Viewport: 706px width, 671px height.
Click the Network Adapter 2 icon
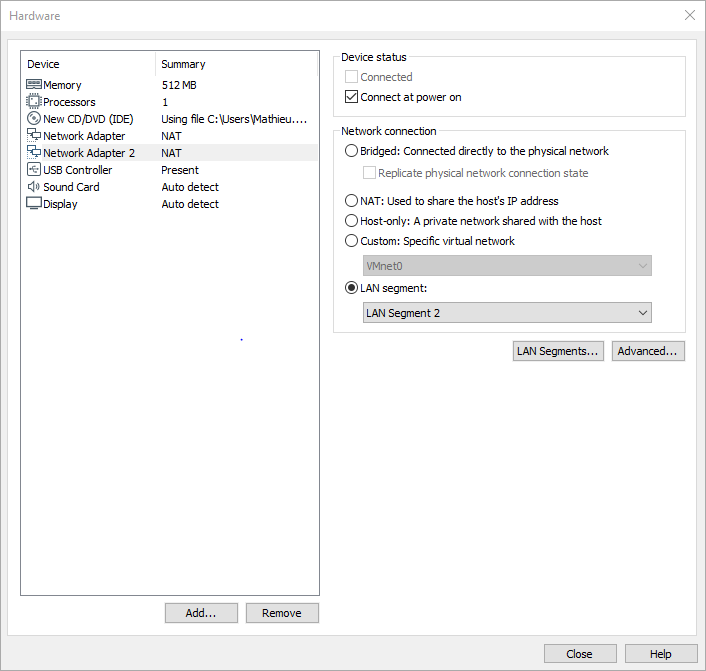(33, 153)
